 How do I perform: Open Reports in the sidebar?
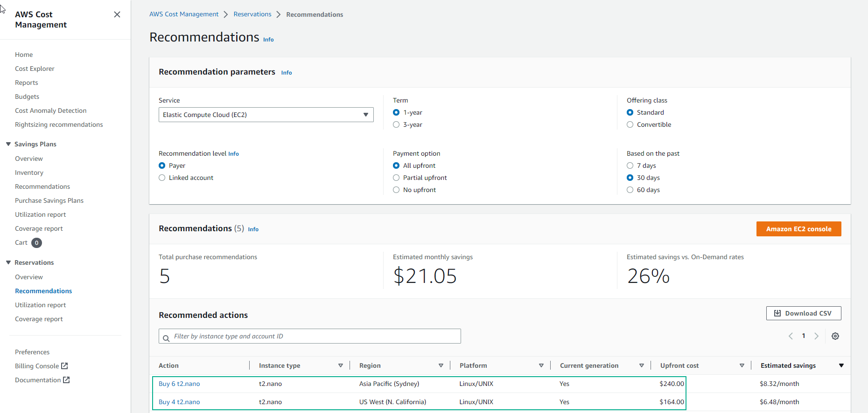(27, 83)
